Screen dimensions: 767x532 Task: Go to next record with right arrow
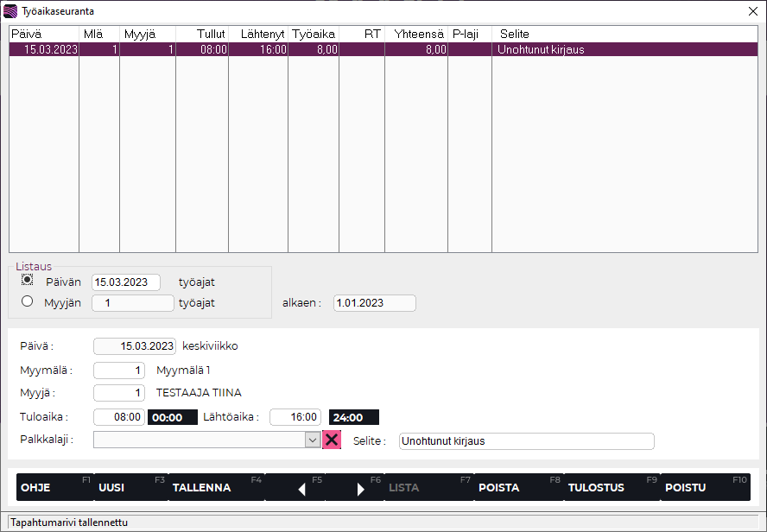(361, 488)
